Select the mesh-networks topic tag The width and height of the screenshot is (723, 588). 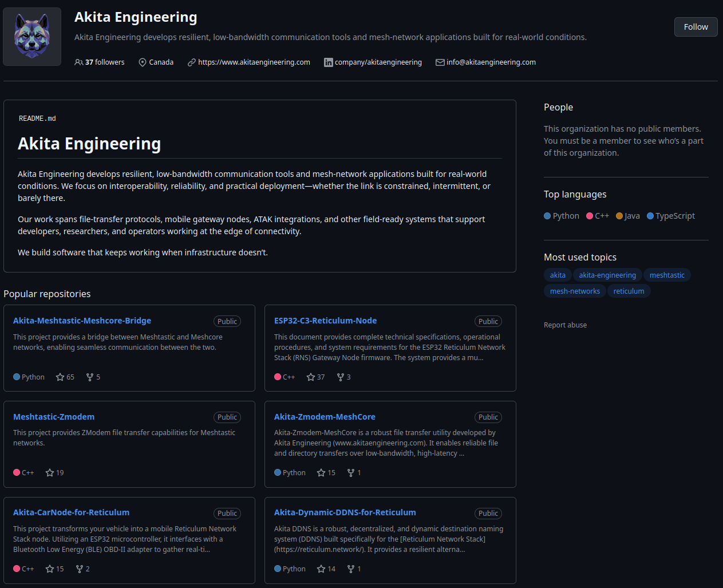tap(575, 291)
